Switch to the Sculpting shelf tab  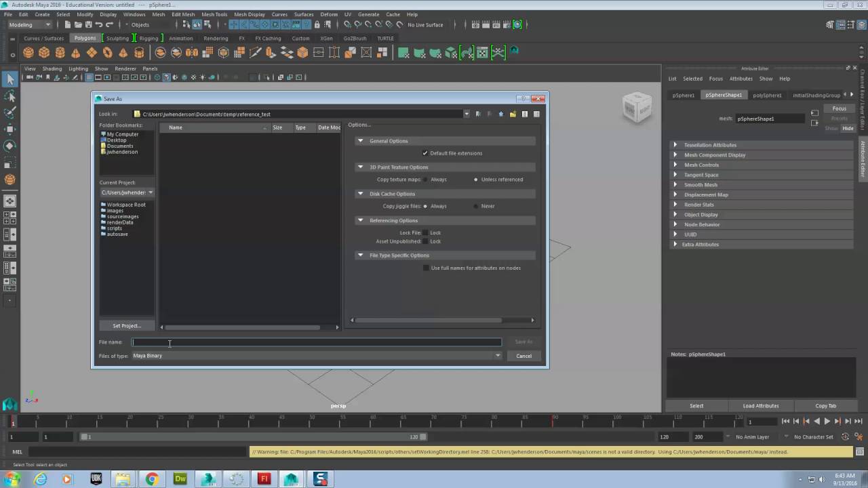pyautogui.click(x=117, y=39)
